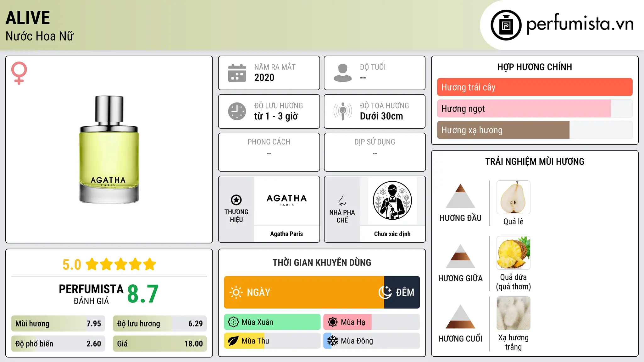The height and width of the screenshot is (362, 644).
Task: Click the Agatha perfume bottle photo
Action: coord(109,150)
